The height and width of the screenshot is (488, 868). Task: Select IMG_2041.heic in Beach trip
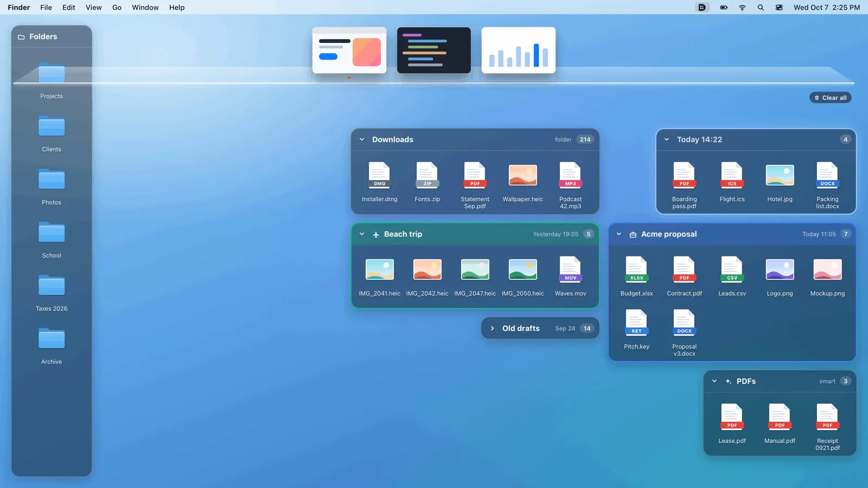(x=380, y=277)
